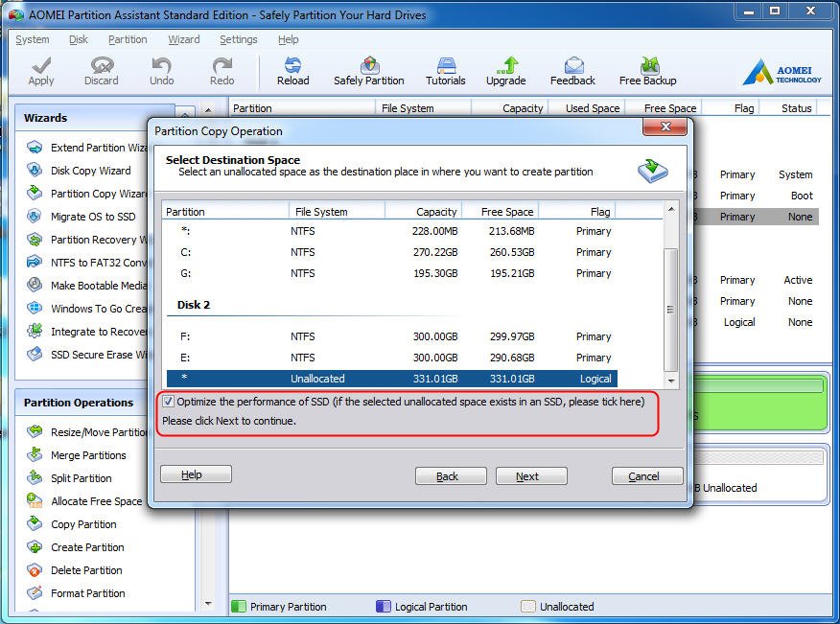Click dialog Capacity column header

[423, 212]
